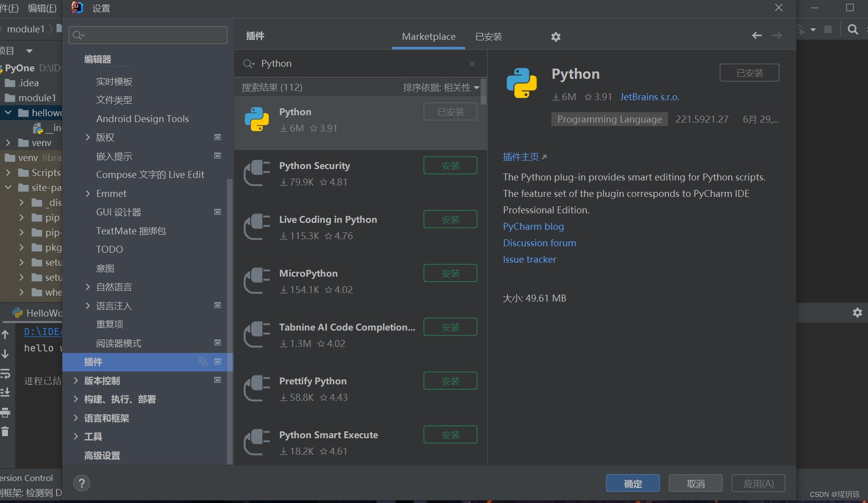The height and width of the screenshot is (503, 868).
Task: Expand the 语言和框架 section
Action: [x=76, y=418]
